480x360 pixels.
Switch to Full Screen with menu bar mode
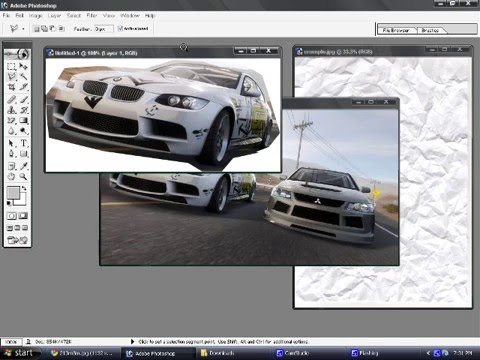17,228
